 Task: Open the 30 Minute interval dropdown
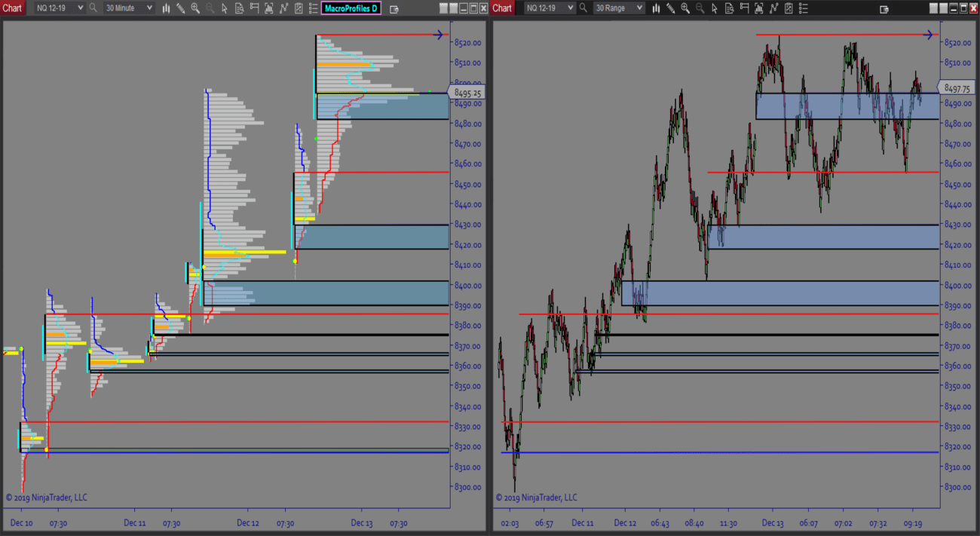(128, 8)
